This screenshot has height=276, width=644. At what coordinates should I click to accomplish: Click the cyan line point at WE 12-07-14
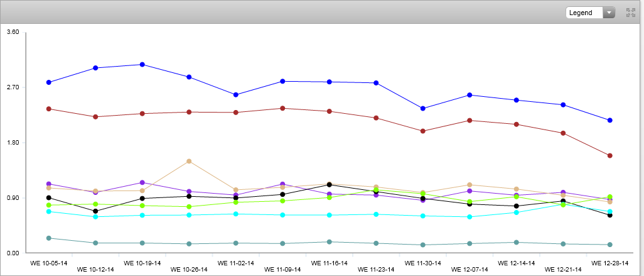point(470,217)
